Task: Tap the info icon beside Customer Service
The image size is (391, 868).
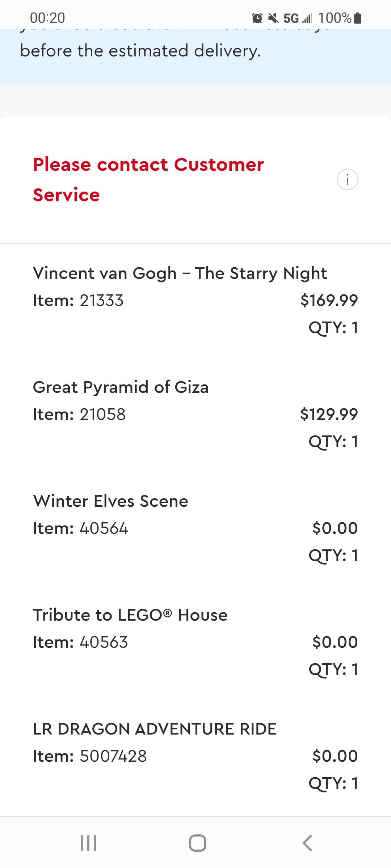Action: (347, 179)
